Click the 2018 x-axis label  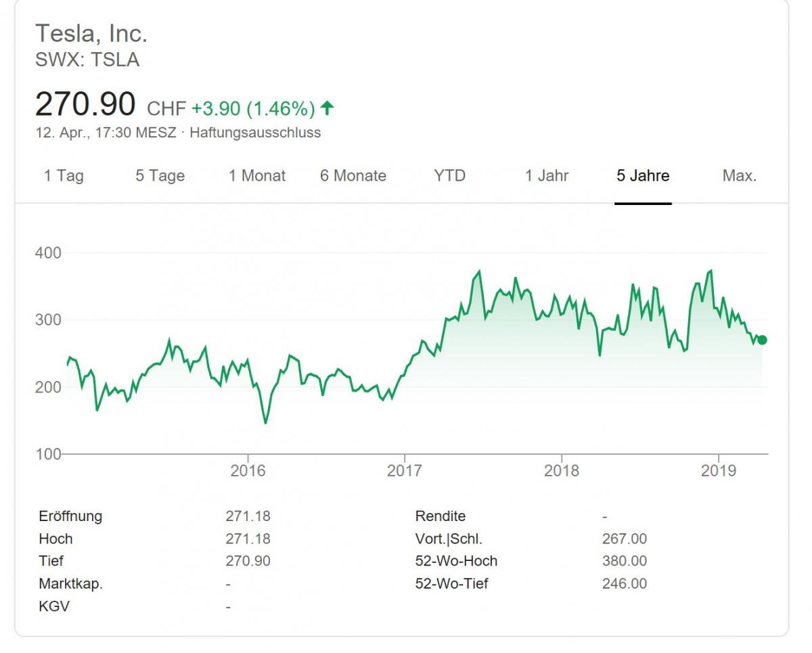tap(562, 471)
